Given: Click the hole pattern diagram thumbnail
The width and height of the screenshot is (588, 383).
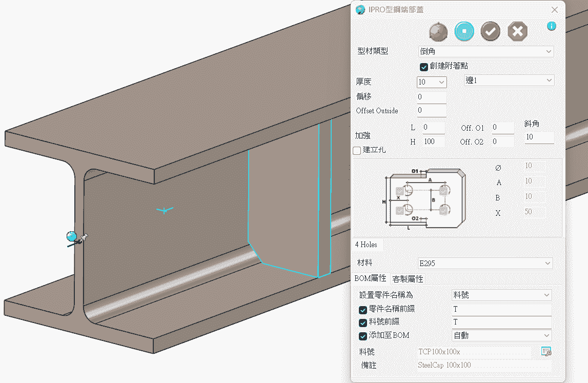Looking at the screenshot, I should tap(424, 198).
